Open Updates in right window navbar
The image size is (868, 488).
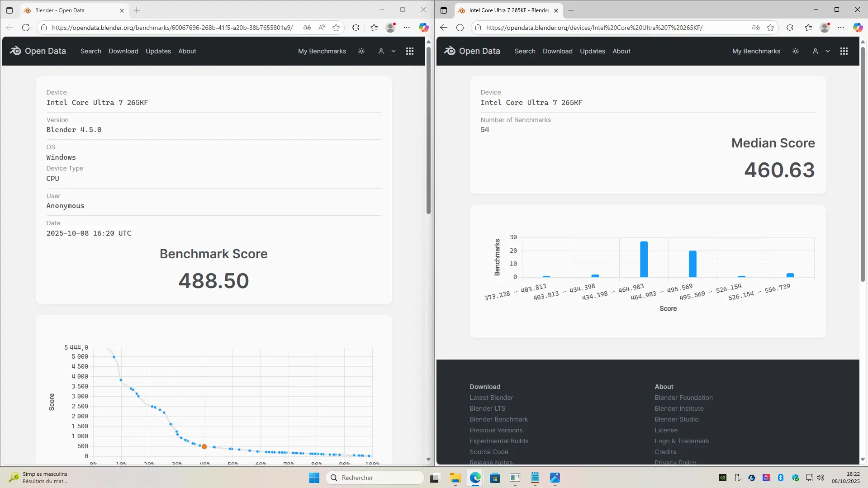click(x=593, y=51)
